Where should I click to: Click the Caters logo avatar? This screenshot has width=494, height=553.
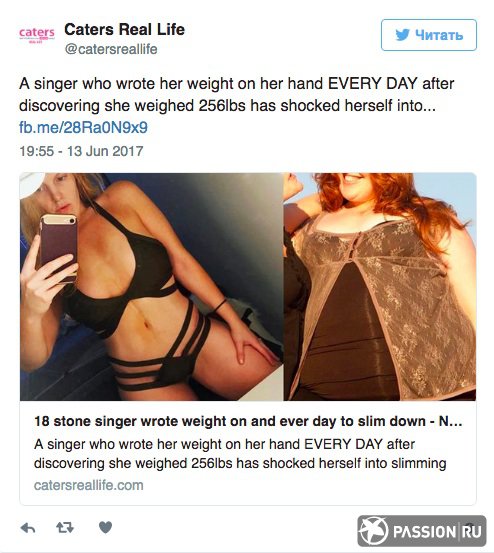coord(37,35)
